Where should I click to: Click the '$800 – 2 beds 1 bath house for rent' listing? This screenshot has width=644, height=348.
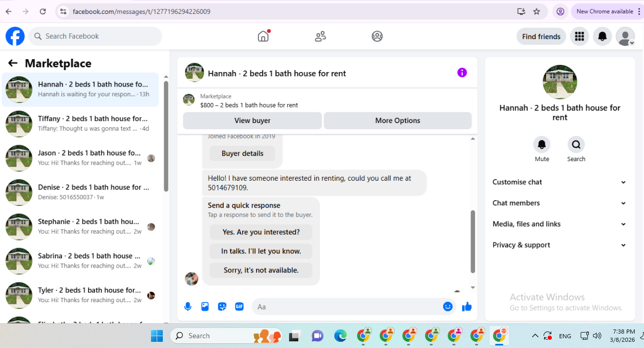click(249, 105)
